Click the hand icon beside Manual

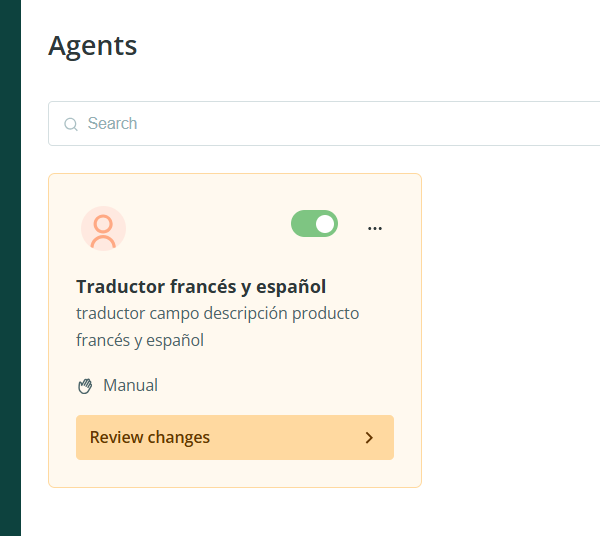pos(85,386)
